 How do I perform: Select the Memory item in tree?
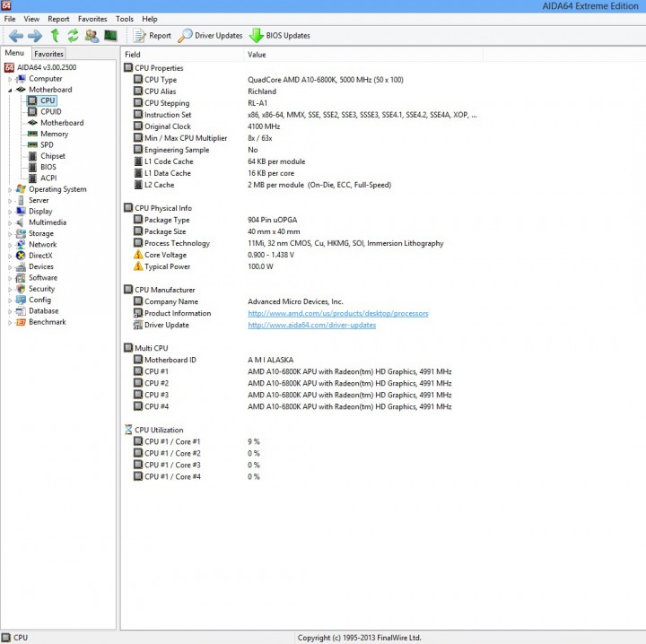(54, 134)
